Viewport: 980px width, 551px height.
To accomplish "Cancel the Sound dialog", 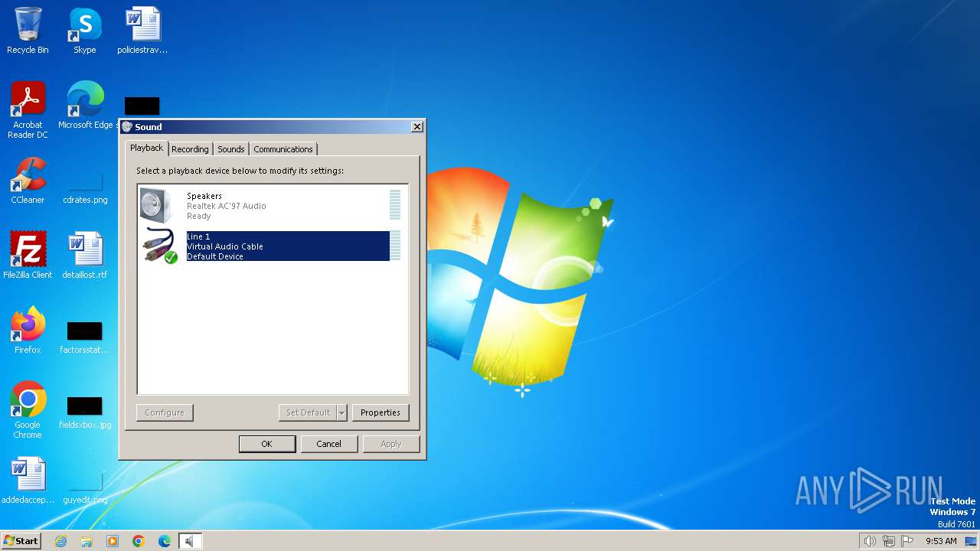I will point(328,444).
